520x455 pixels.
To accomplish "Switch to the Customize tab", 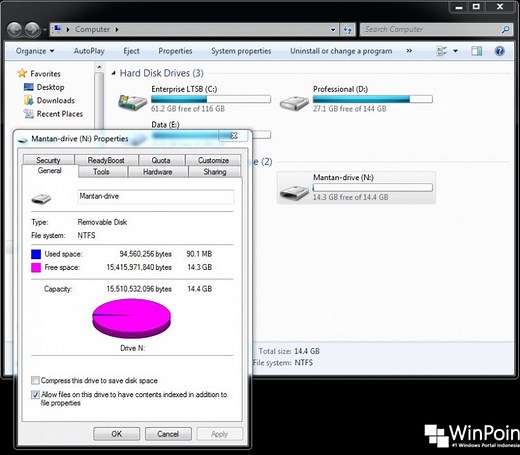I will 213,160.
